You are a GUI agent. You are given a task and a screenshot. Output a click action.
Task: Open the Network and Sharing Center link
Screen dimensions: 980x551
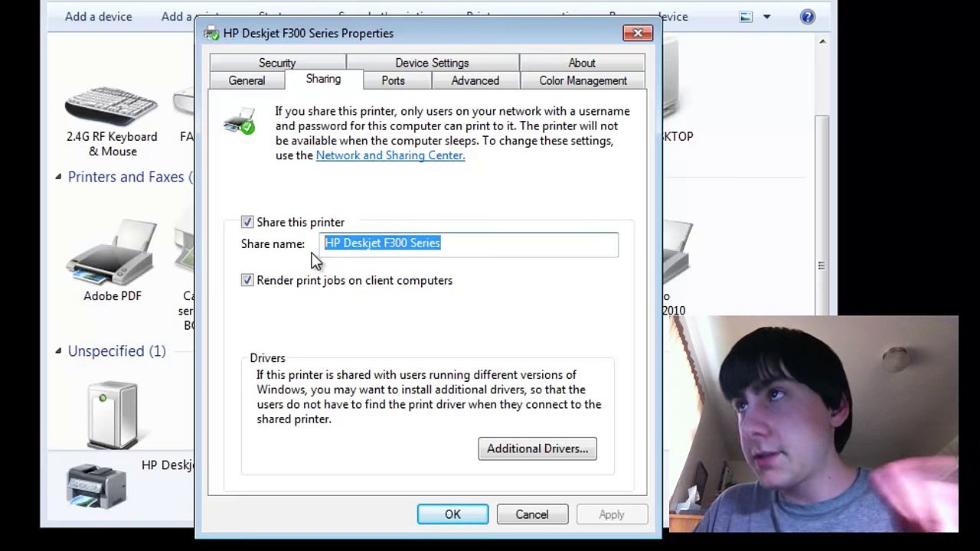[390, 155]
